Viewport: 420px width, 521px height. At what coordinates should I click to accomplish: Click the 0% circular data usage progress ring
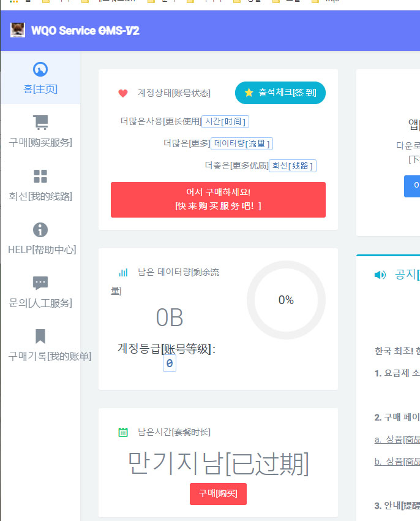pos(286,300)
